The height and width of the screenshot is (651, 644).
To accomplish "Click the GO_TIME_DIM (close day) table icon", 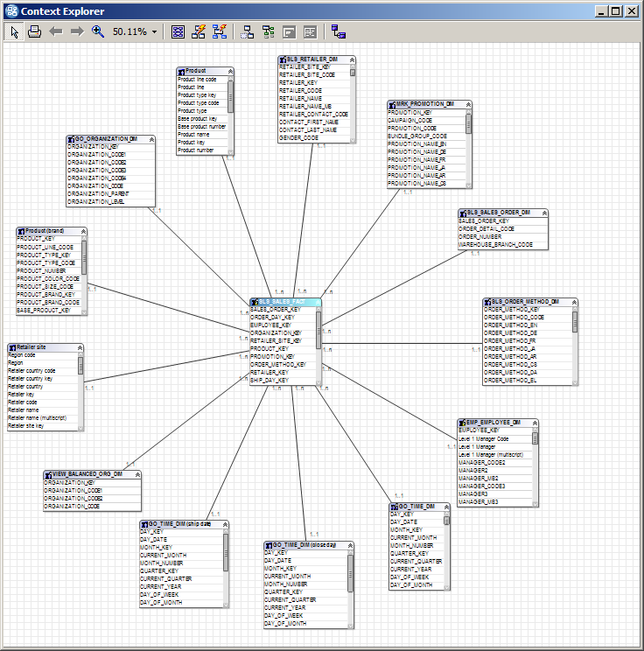I will point(269,545).
